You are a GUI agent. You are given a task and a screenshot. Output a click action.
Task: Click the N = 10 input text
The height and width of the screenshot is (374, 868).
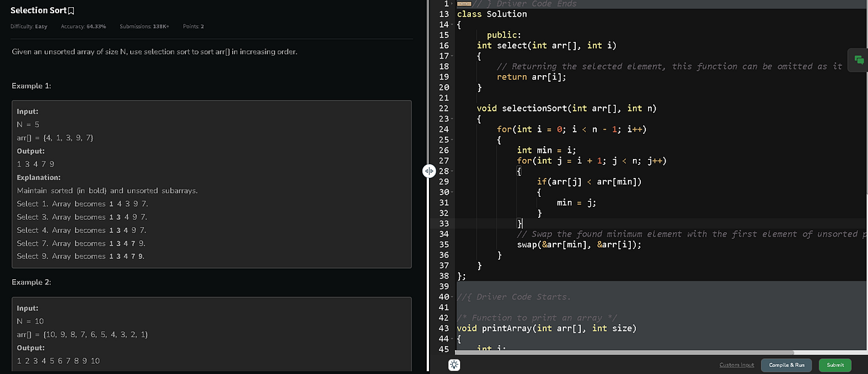[30, 321]
